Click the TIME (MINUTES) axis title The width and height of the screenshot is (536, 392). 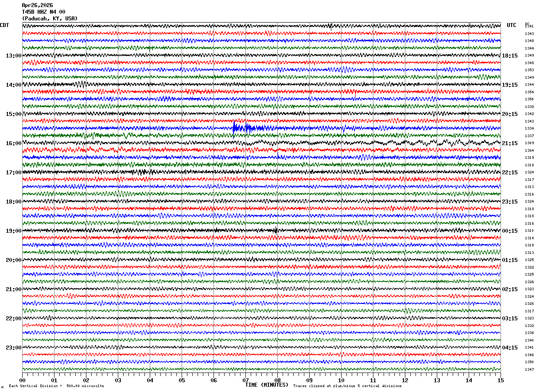(x=267, y=385)
